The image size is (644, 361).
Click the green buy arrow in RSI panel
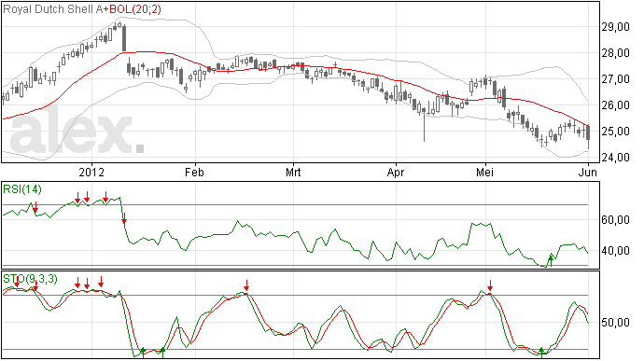551,260
